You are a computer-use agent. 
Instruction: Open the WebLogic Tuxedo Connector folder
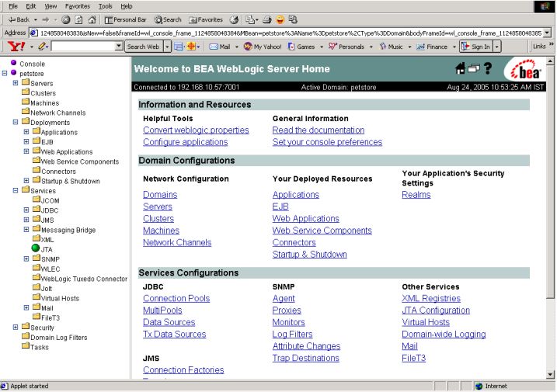84,279
